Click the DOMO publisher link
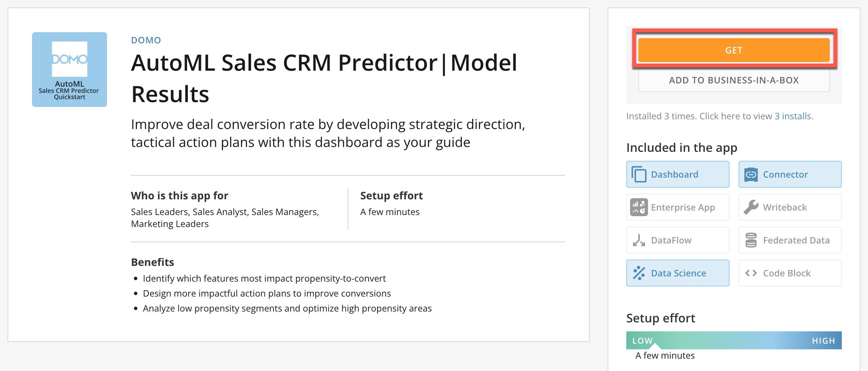The image size is (868, 371). tap(146, 40)
